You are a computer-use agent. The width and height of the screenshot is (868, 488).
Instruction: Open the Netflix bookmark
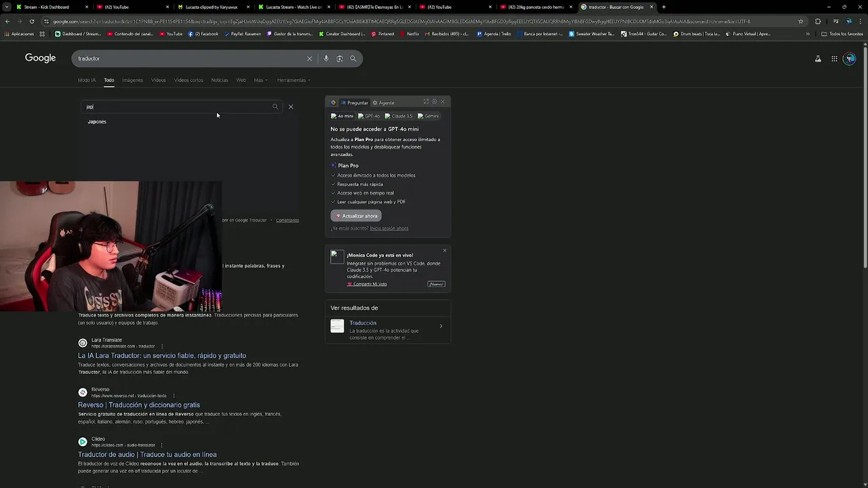(x=409, y=34)
